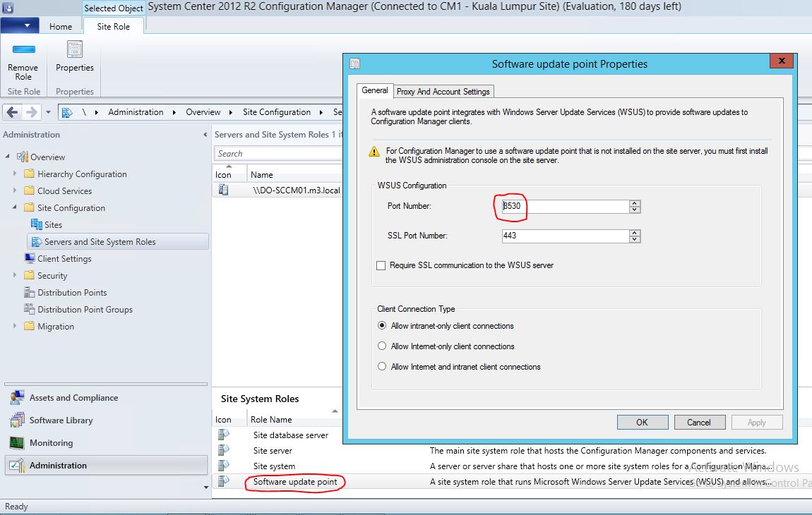Click Administration in the breadcrumb path
Screen dimensions: 812x515
pos(136,111)
